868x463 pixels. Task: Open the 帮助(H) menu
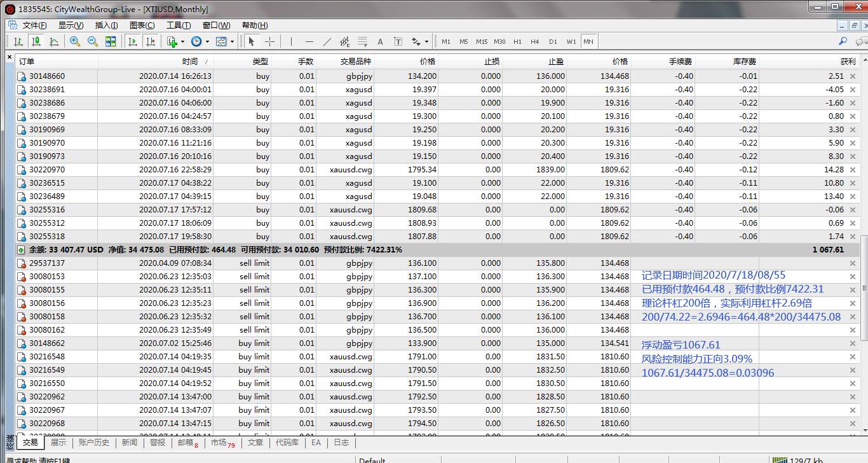tap(254, 25)
